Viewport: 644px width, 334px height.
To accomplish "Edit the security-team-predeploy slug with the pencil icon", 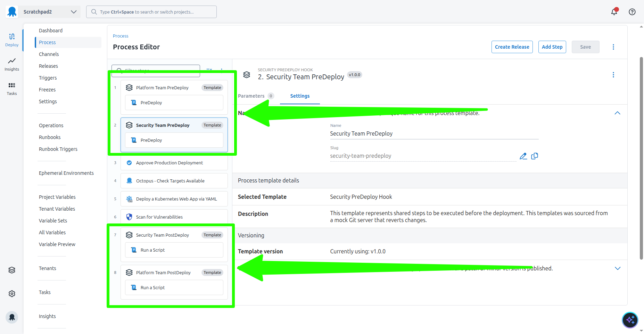I will click(x=523, y=156).
